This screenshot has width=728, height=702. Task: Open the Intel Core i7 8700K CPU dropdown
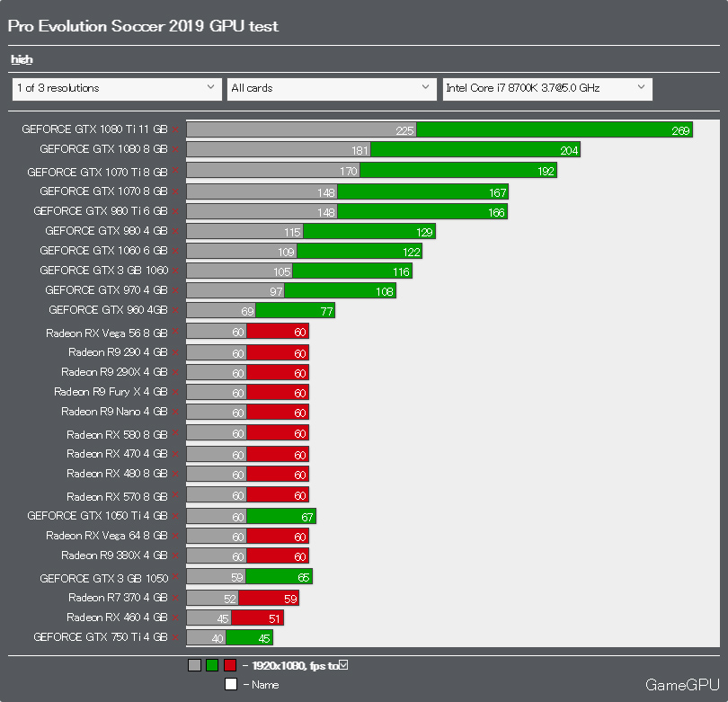pos(547,89)
